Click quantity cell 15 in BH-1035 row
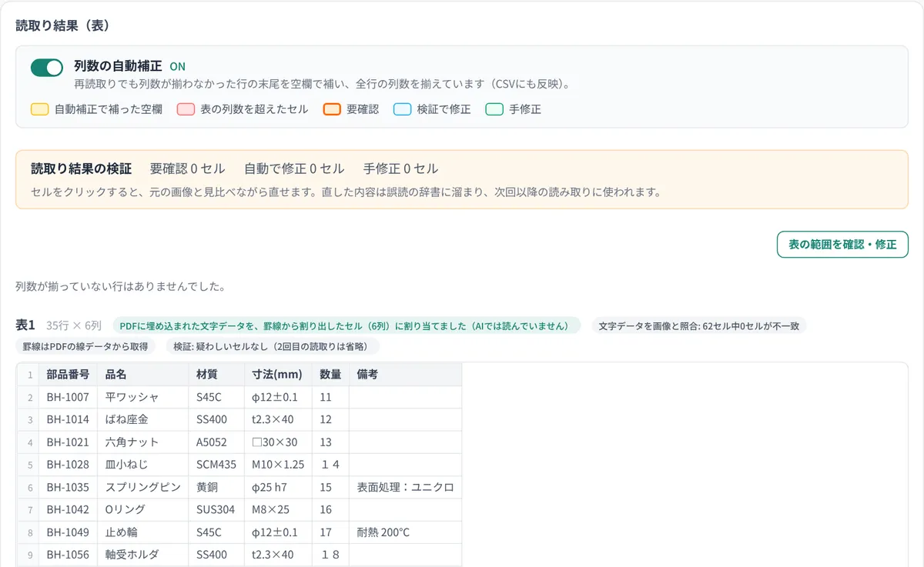The image size is (924, 567). 330,487
